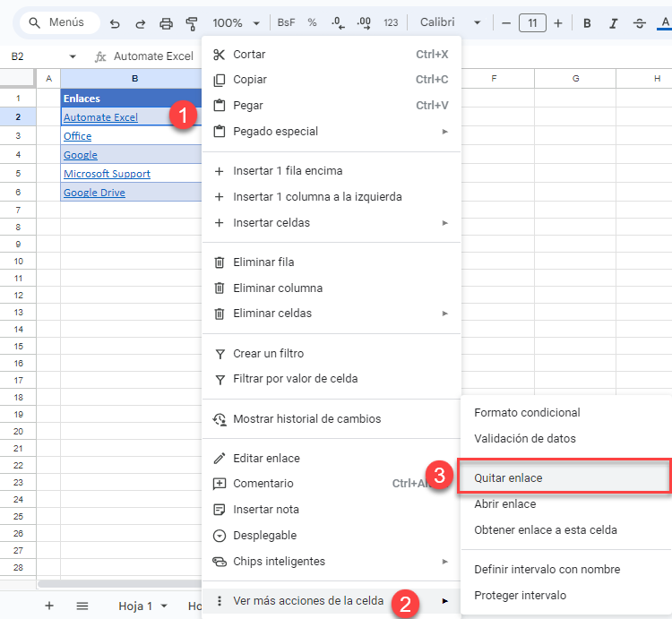The width and height of the screenshot is (672, 619).
Task: Expand the Pegado especial submenu
Action: pyautogui.click(x=332, y=131)
